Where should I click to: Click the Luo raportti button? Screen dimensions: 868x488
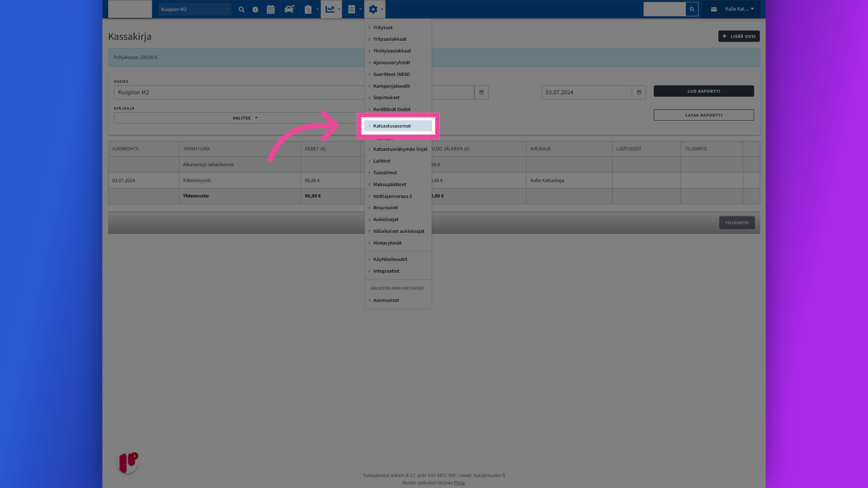click(x=703, y=91)
